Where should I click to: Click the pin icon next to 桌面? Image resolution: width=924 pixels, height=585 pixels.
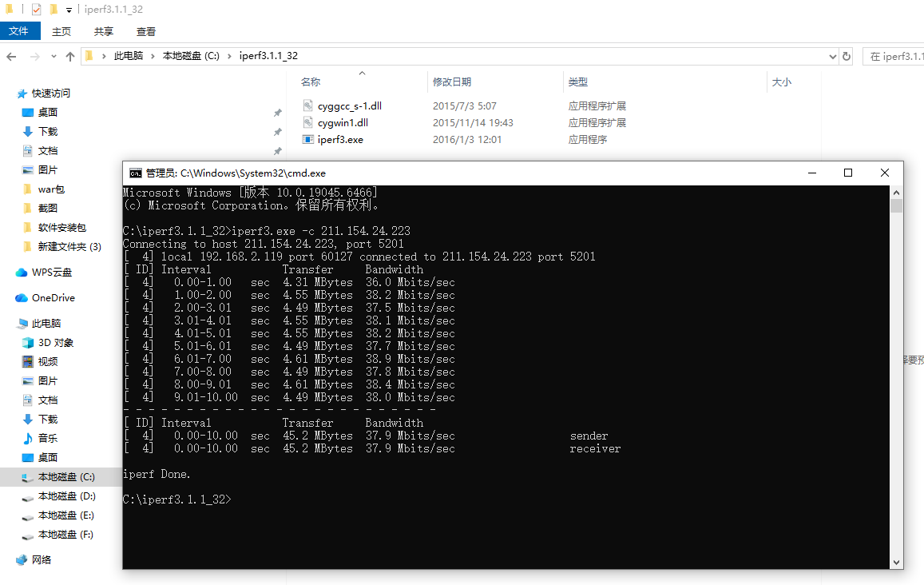[x=277, y=113]
